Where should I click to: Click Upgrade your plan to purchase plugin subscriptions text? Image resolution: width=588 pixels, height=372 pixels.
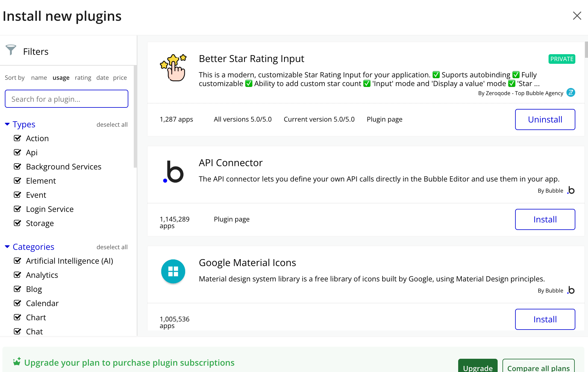tap(129, 363)
